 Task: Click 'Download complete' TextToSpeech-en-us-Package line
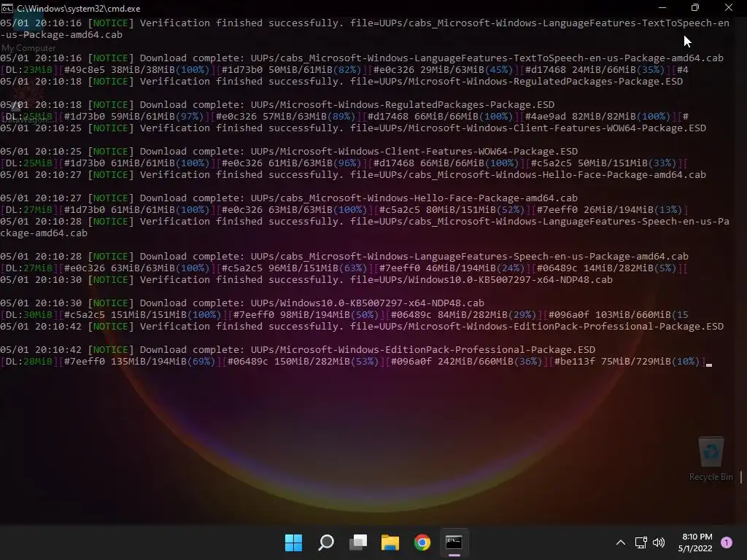point(362,58)
